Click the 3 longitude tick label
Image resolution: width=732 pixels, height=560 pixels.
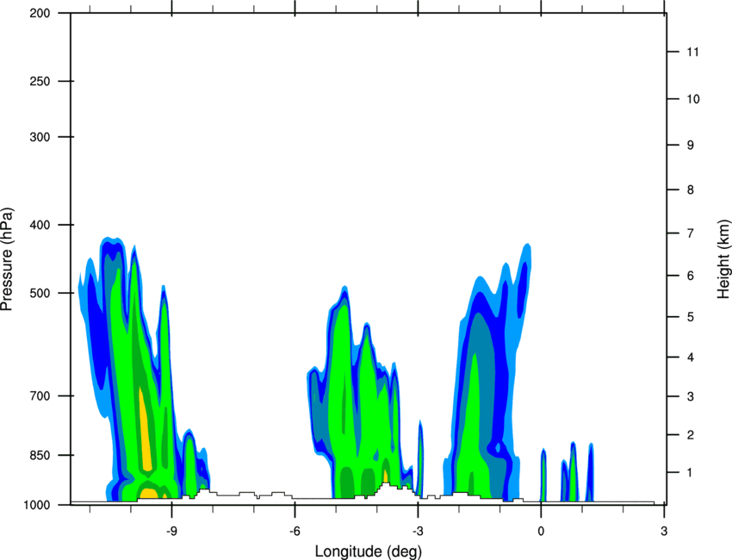(x=664, y=532)
